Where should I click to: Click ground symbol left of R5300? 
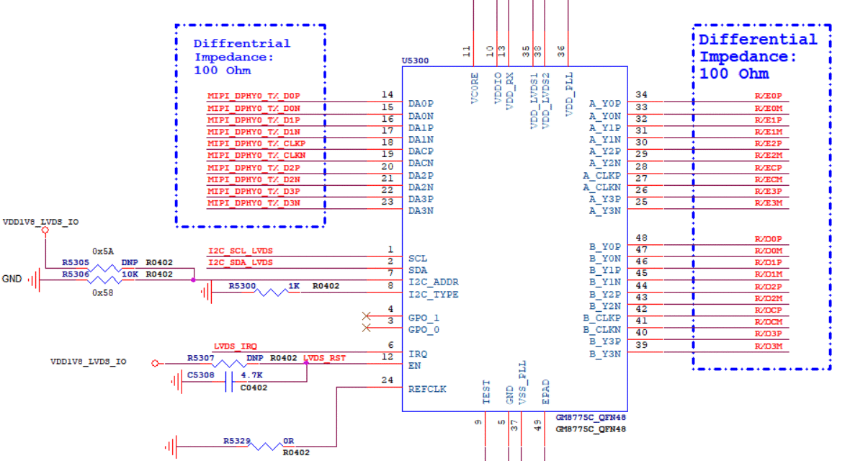tap(206, 292)
